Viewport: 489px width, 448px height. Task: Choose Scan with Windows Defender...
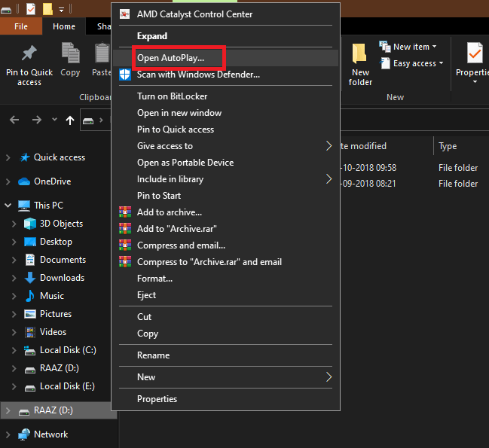[x=225, y=75]
